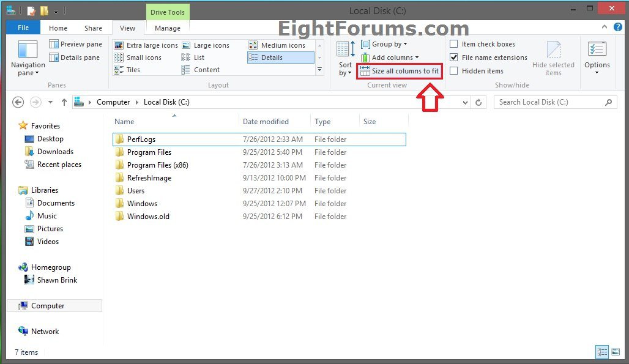Switch to large icons view in status bar

click(x=615, y=352)
